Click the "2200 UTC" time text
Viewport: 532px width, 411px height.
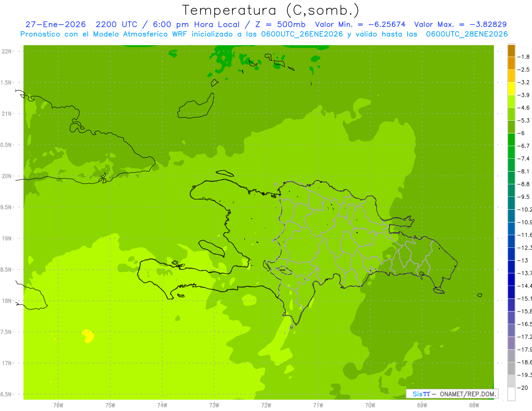coord(117,24)
